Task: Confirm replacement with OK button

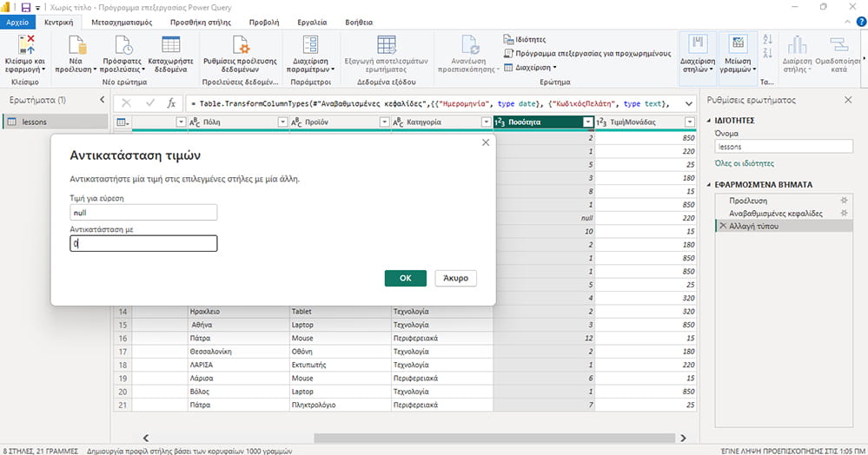Action: click(406, 278)
